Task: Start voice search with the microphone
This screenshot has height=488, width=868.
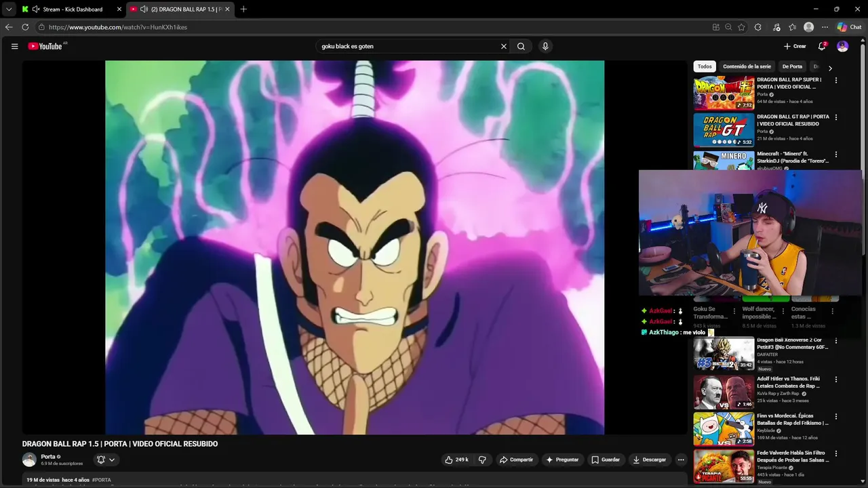Action: [x=545, y=46]
